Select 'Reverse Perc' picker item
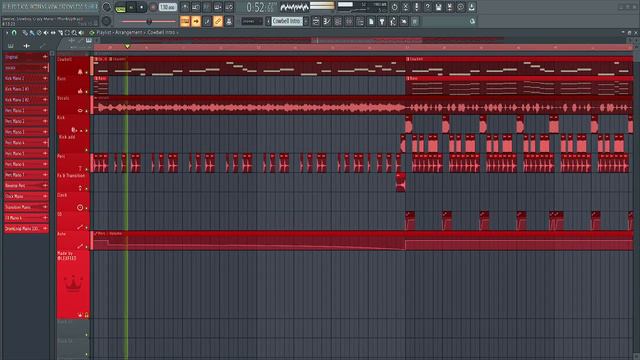This screenshot has height=360, width=640. point(26,186)
